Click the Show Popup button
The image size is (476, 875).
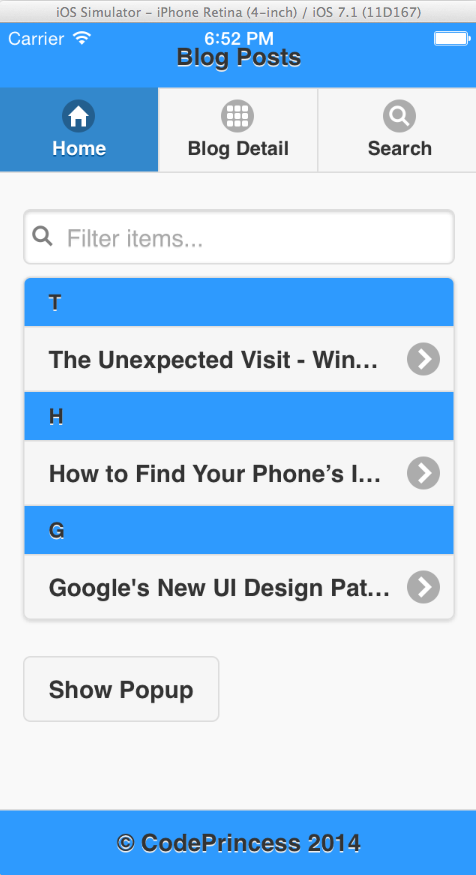121,689
